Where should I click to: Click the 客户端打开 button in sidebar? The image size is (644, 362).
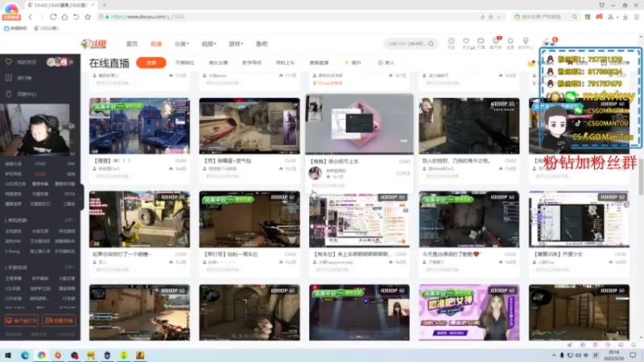22,320
